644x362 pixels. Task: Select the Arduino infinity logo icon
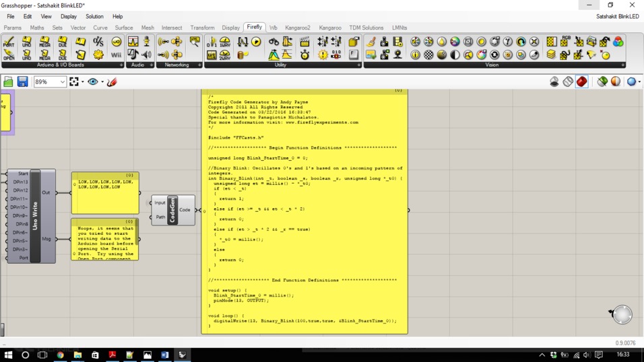117,42
